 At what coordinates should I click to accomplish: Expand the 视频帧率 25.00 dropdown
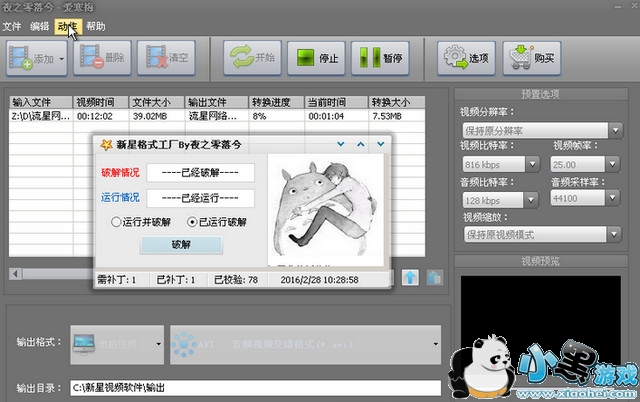[x=612, y=164]
